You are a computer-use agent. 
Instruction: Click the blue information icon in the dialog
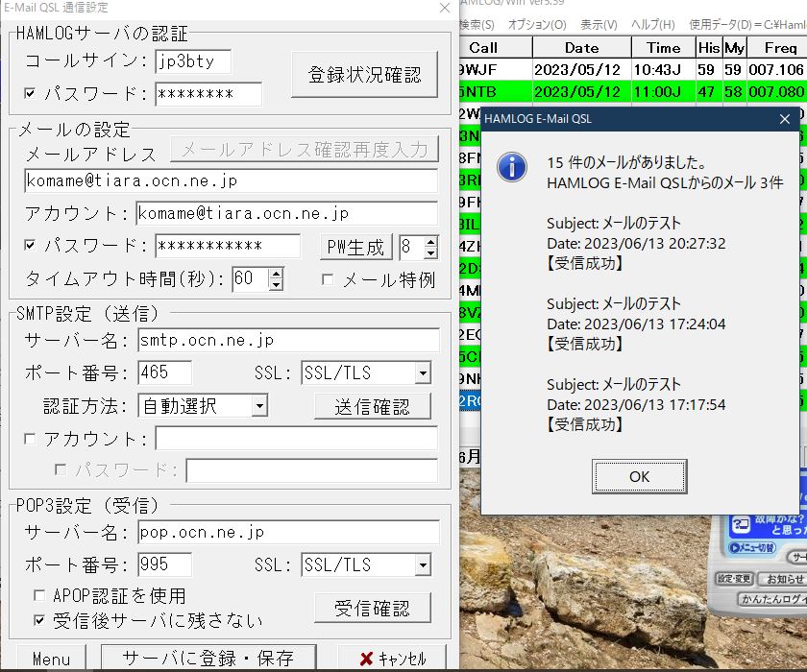pos(511,166)
